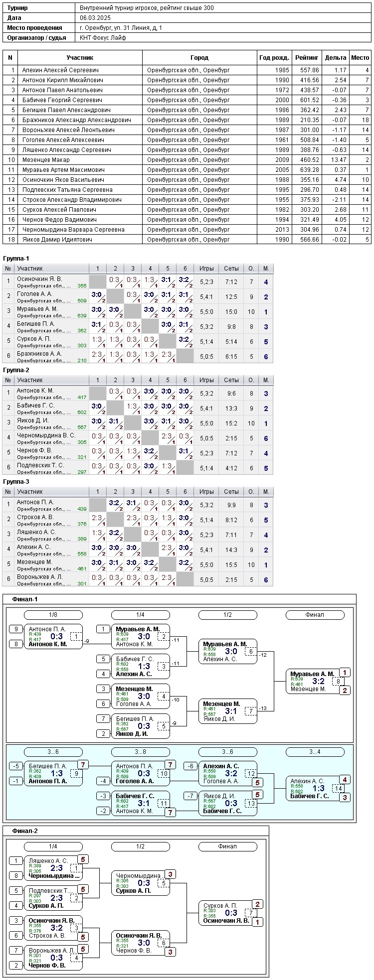Click the Год рожд. column header
The height and width of the screenshot is (980, 374).
274,58
